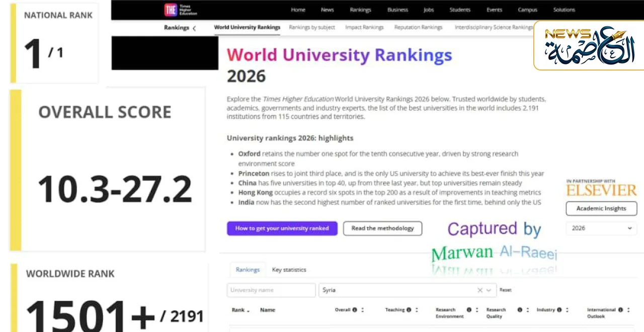Open the Overall column three-dot options
The image size is (644, 332).
362,310
